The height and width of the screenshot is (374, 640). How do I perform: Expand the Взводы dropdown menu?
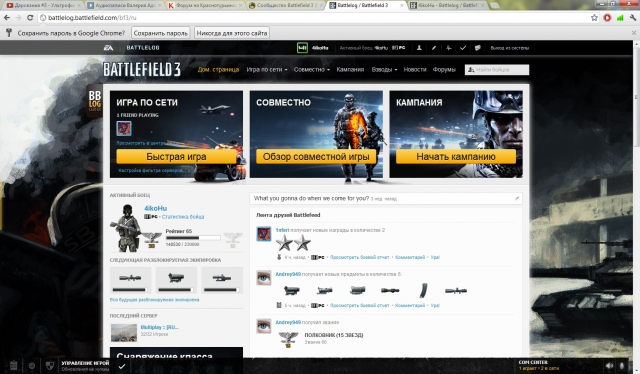pos(384,69)
